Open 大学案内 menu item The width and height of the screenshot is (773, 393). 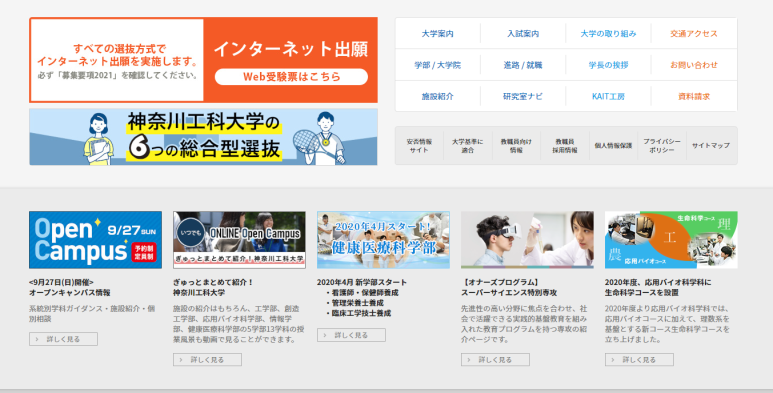(x=438, y=34)
